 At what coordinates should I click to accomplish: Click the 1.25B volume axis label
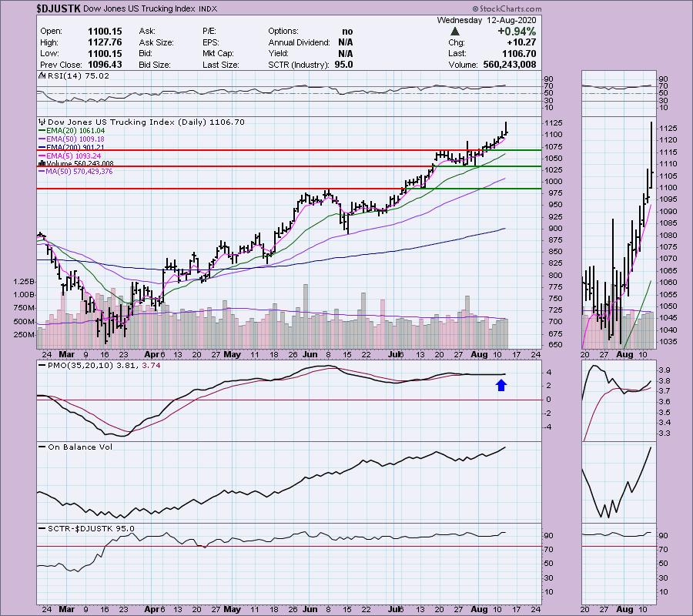pos(25,282)
